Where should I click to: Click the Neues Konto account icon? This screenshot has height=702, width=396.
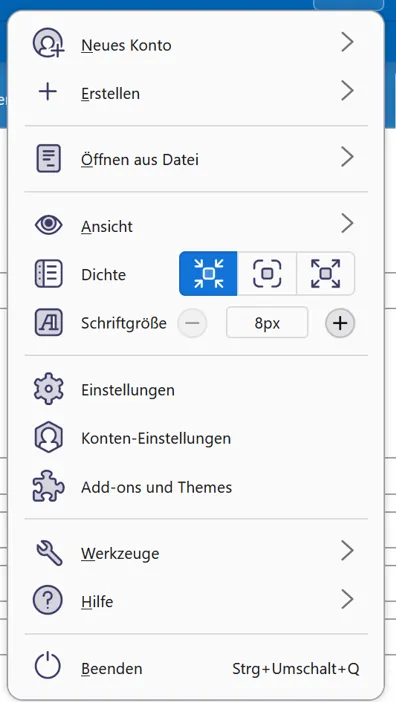[x=48, y=43]
